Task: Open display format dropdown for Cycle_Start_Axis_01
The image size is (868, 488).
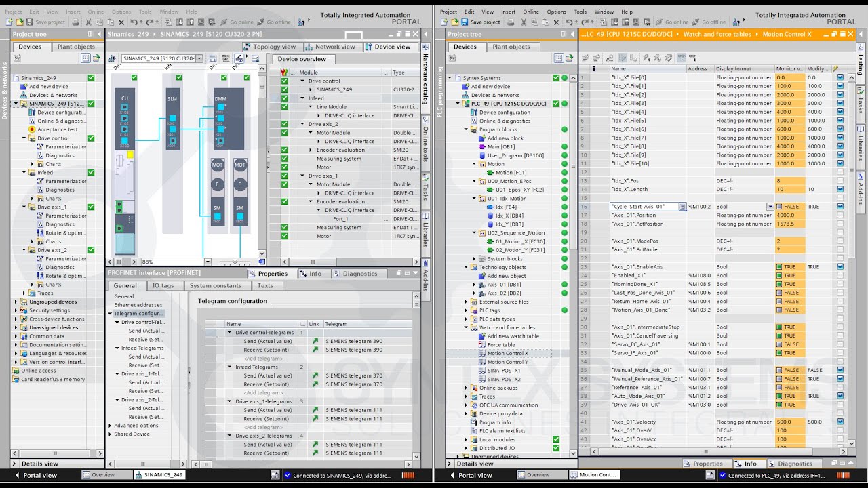Action: tap(770, 207)
